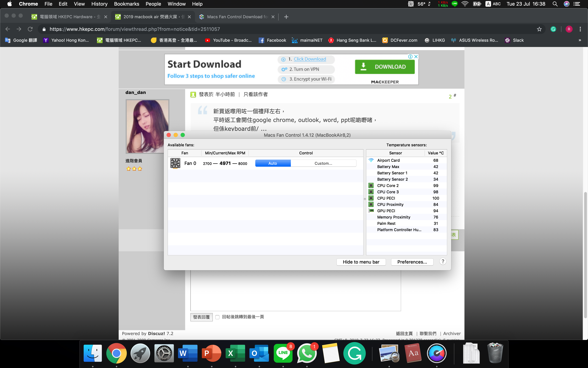Click the green DOWNLOAD ad button
The height and width of the screenshot is (368, 588).
385,67
